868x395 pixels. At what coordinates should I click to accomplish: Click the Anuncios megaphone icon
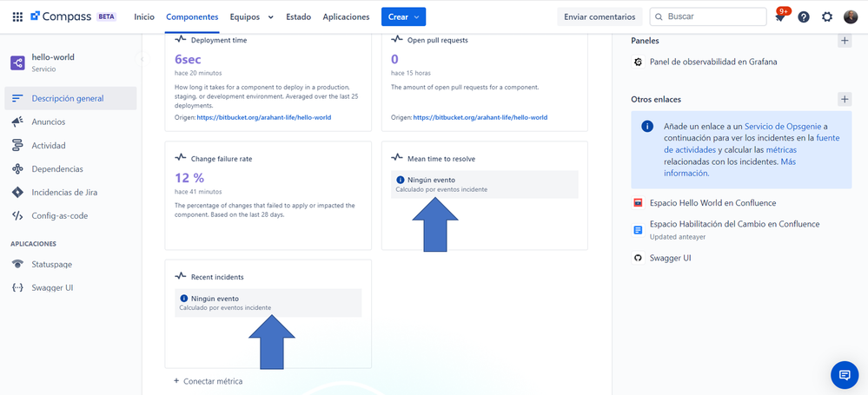tap(17, 122)
